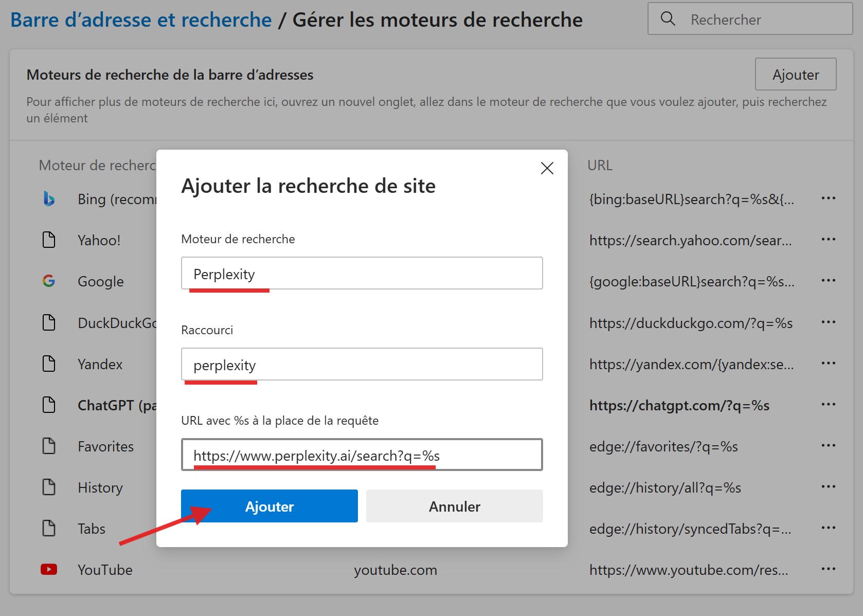Click the https://chatgpt.com/?q=%s URL

tap(679, 405)
